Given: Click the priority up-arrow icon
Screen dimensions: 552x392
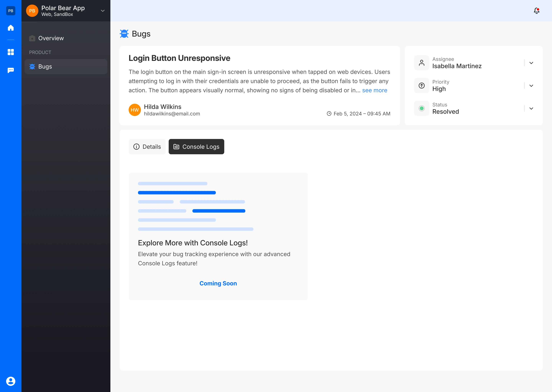Looking at the screenshot, I should 421,85.
